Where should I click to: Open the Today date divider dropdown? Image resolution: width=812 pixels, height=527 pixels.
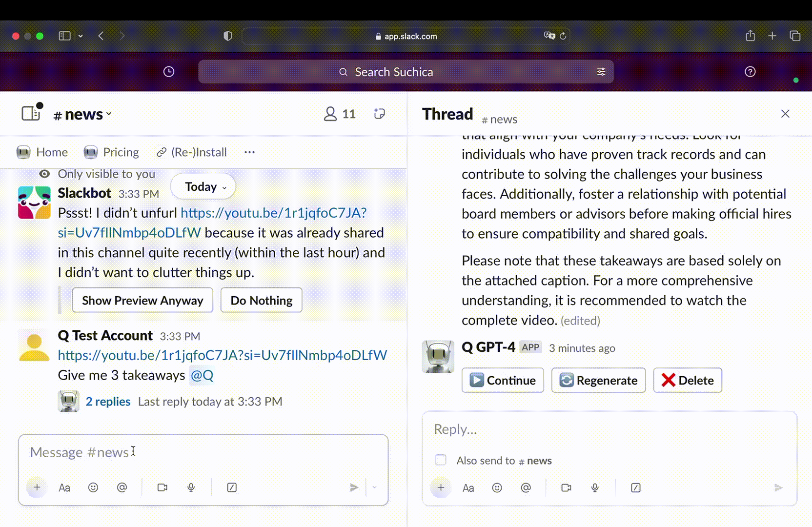(203, 186)
